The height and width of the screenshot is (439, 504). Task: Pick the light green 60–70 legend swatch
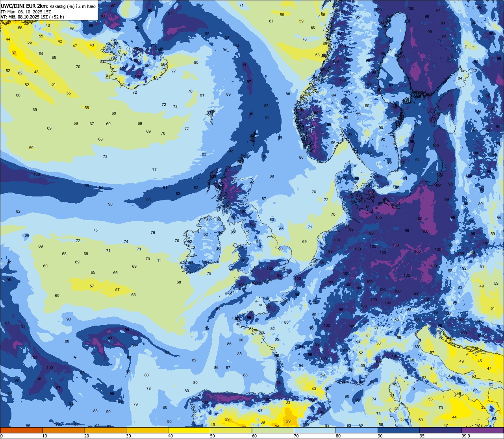tap(273, 430)
